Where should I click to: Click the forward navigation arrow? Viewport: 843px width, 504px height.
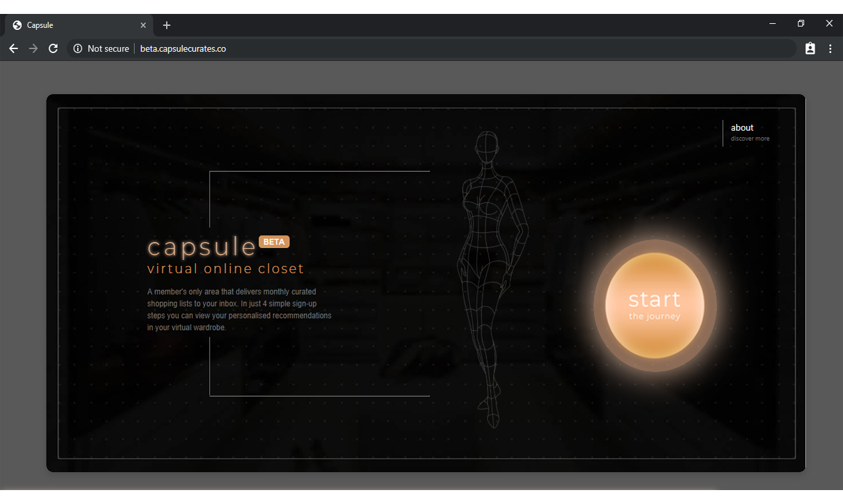coord(33,48)
